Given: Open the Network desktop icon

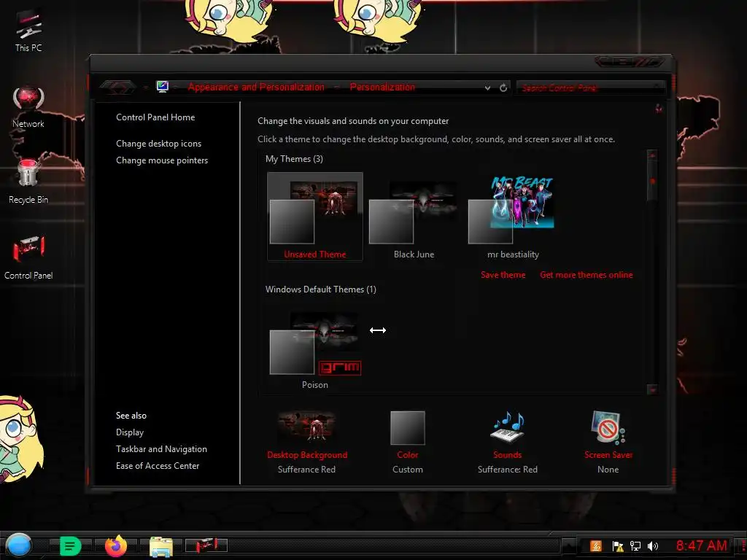Looking at the screenshot, I should [x=28, y=107].
